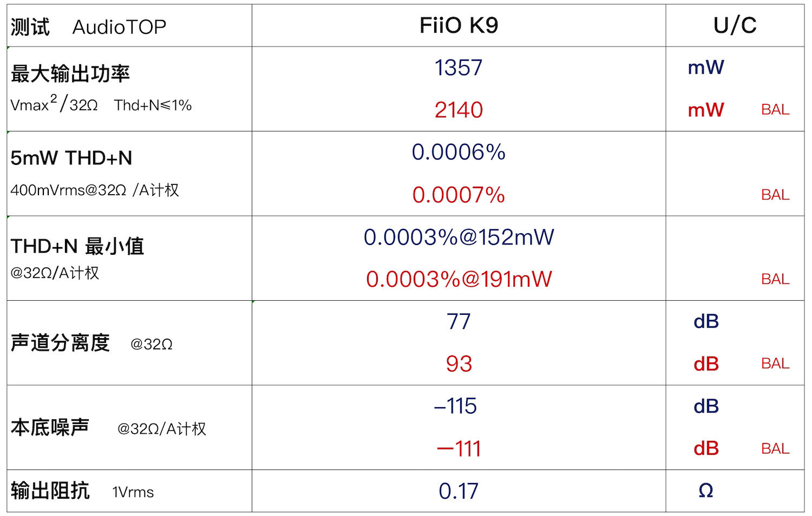Click the red 2140 balanced power value

click(x=459, y=110)
